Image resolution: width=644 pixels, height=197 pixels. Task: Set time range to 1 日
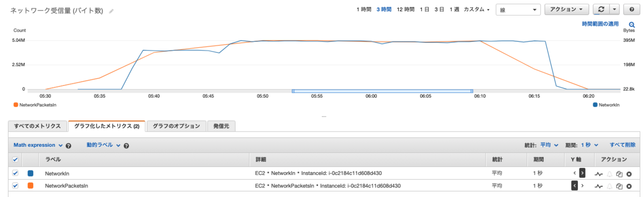point(425,10)
